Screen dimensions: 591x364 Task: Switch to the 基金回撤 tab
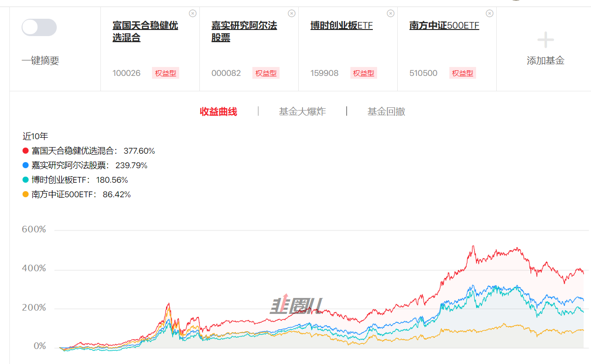pos(386,111)
